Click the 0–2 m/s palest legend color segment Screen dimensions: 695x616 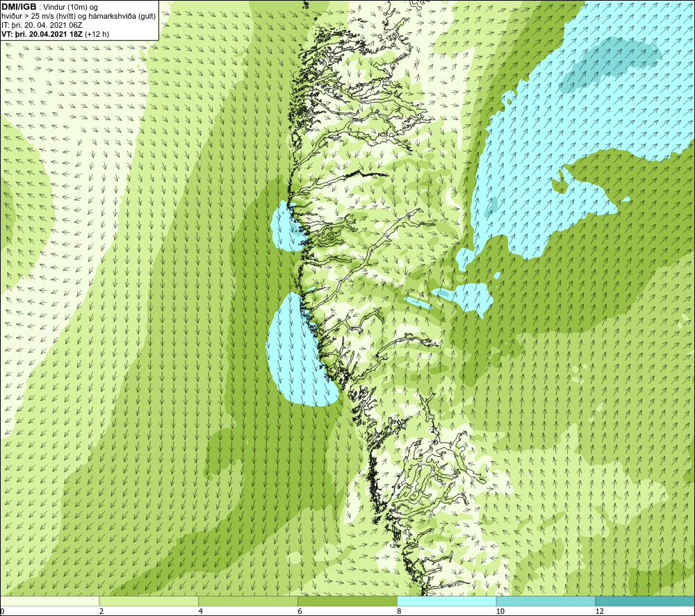pos(49,601)
